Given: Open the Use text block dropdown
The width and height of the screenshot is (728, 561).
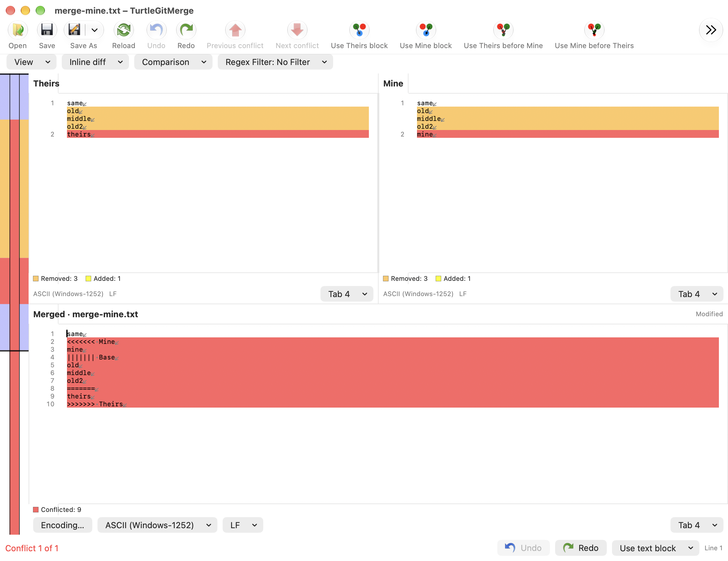Looking at the screenshot, I should click(655, 548).
